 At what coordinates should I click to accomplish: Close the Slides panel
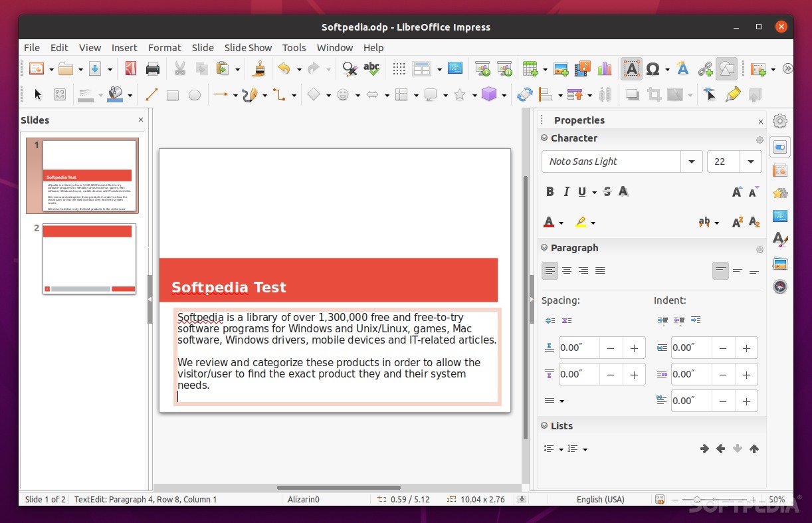pyautogui.click(x=141, y=120)
